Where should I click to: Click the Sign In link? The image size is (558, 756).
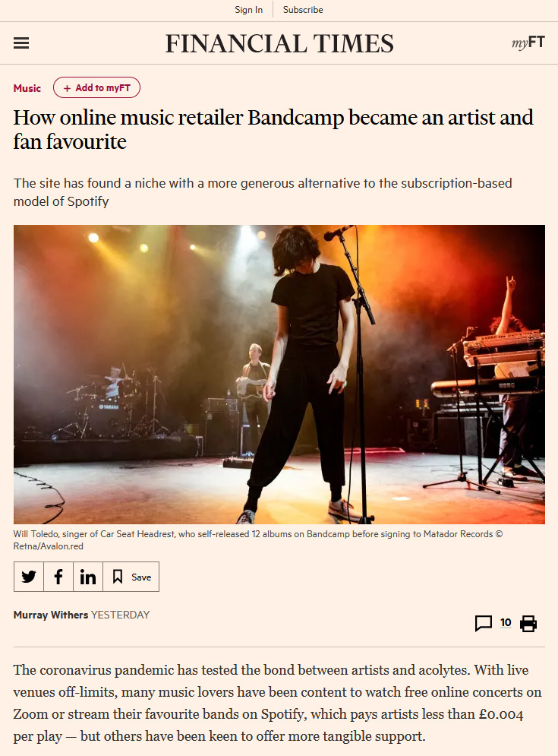(249, 10)
